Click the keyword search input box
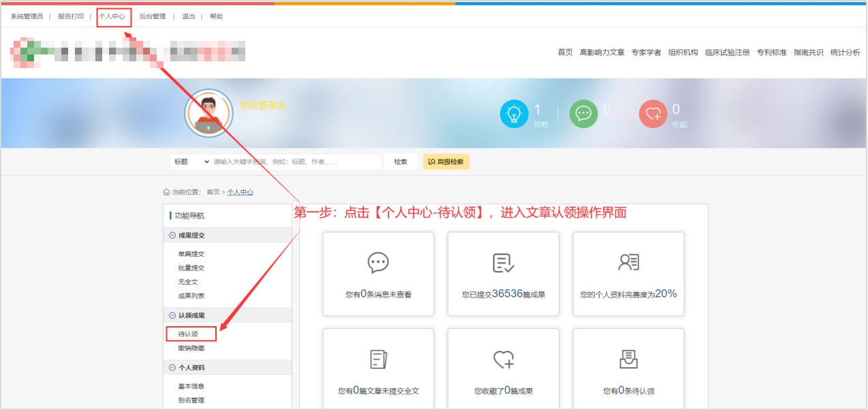Screen dimensions: 868x410 pyautogui.click(x=295, y=162)
